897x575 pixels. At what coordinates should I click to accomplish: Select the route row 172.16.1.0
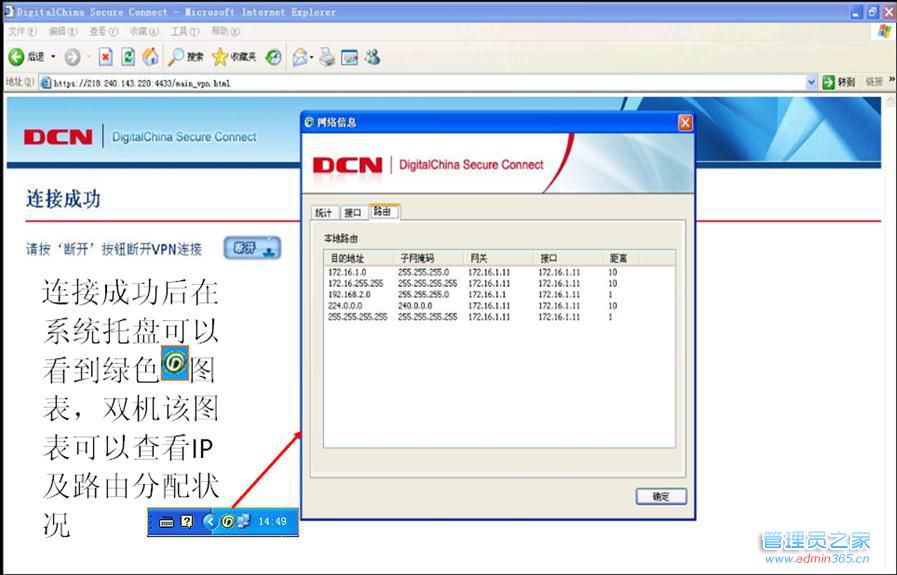coord(499,272)
